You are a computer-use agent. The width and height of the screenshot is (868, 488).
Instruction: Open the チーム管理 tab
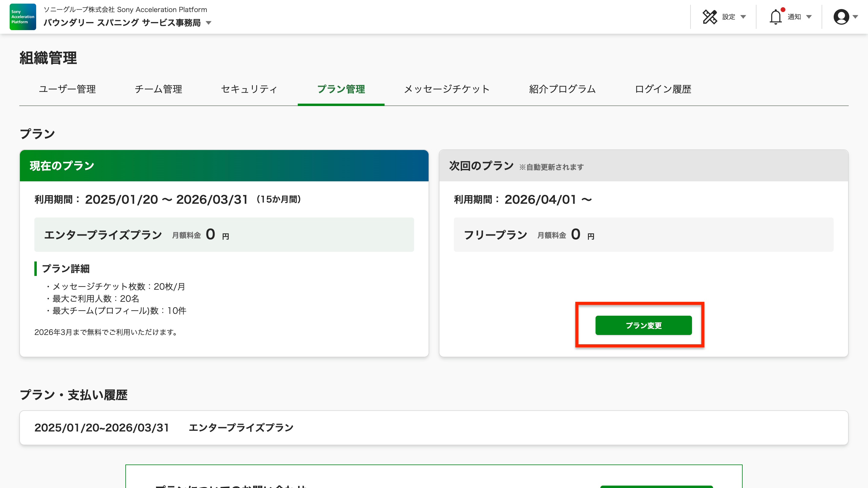point(158,89)
